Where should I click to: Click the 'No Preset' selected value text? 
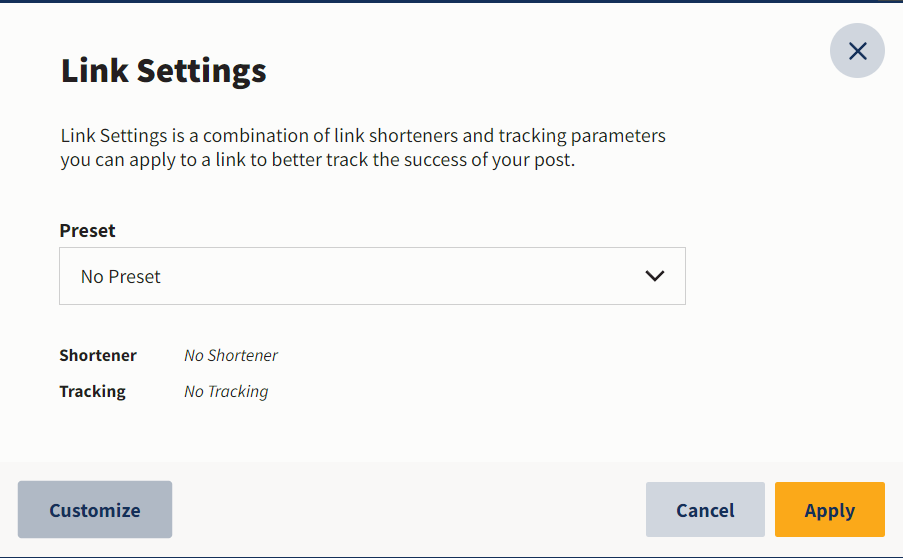click(x=120, y=276)
